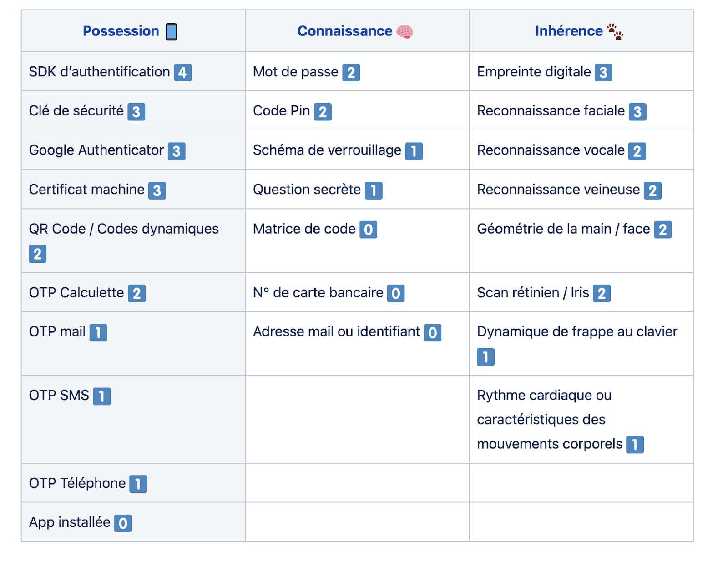Click the Question secrète entry
The height and width of the screenshot is (561, 728).
(307, 190)
